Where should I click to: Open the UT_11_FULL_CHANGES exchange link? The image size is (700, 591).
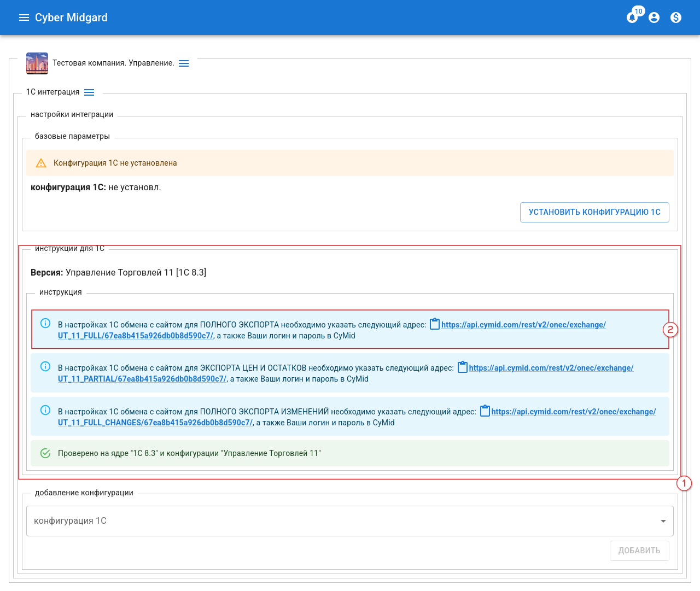point(573,412)
